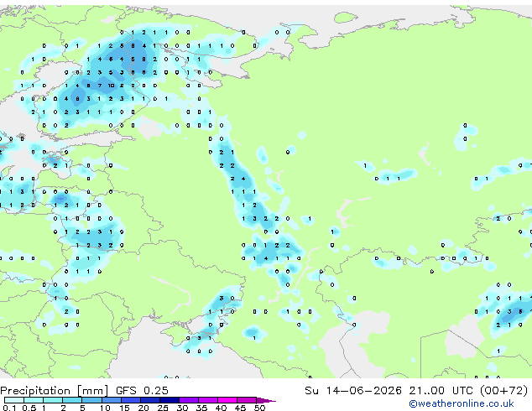Viewport: 532px width, 411px height.
Task: Click the legend tick label "0.5"
Action: (x=29, y=408)
